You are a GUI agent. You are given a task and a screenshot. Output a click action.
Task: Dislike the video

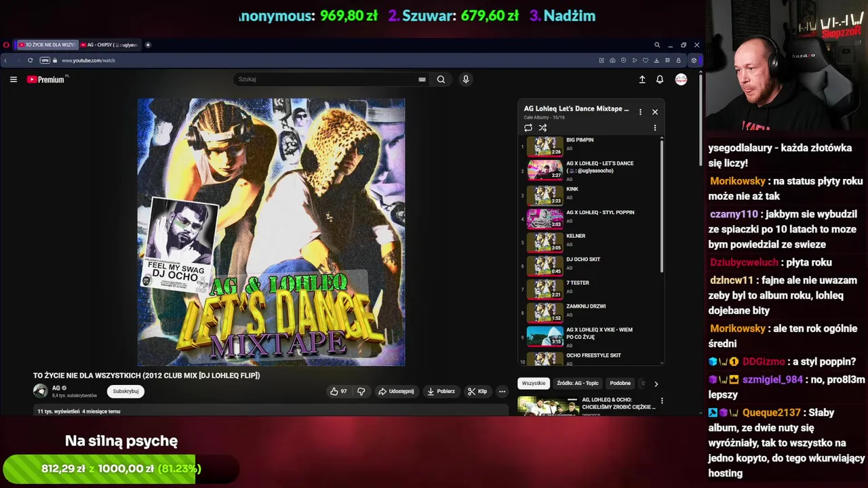click(x=361, y=391)
